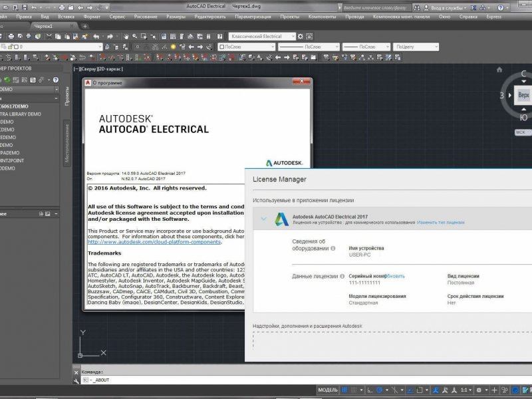
Task: Click the hardware info icon in License Manager
Action: [333, 248]
